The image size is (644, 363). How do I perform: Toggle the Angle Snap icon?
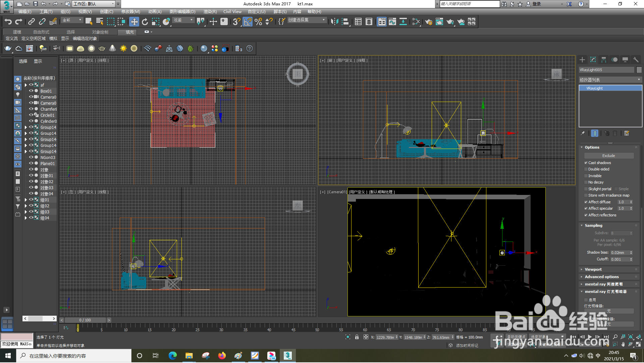248,22
